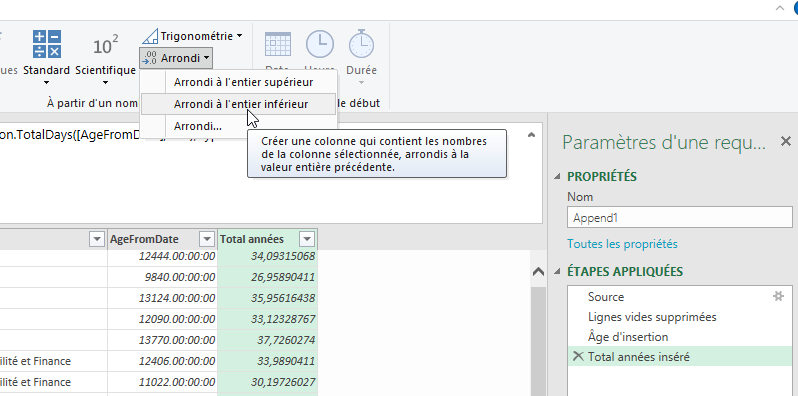Click cell 12444.00:00:00
The image size is (798, 396).
click(162, 256)
